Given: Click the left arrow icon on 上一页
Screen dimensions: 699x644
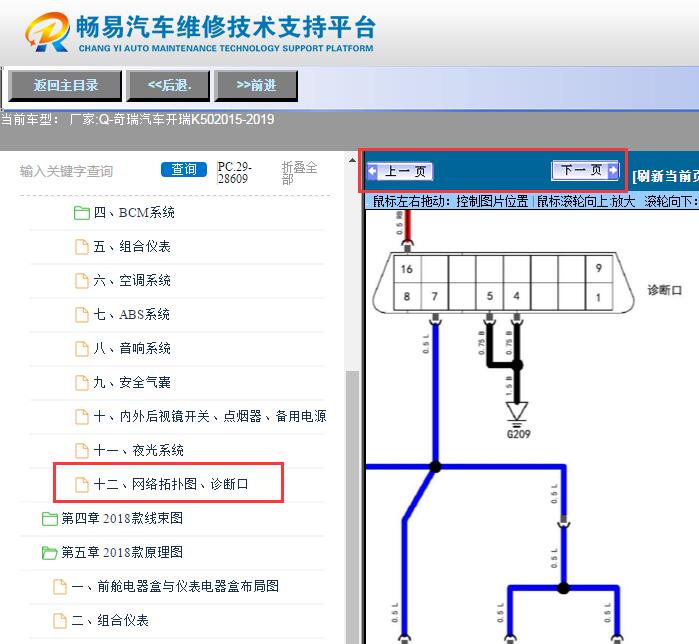Looking at the screenshot, I should pyautogui.click(x=372, y=171).
